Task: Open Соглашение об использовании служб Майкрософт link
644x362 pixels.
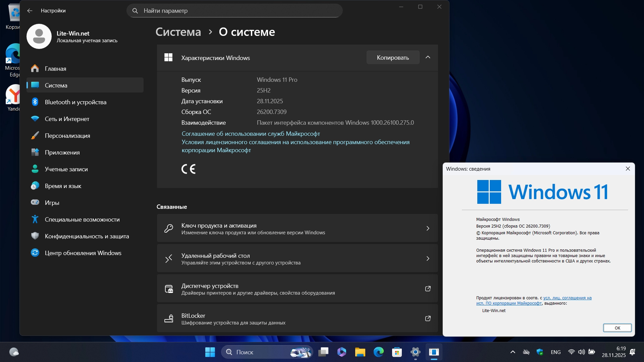Action: [251, 134]
